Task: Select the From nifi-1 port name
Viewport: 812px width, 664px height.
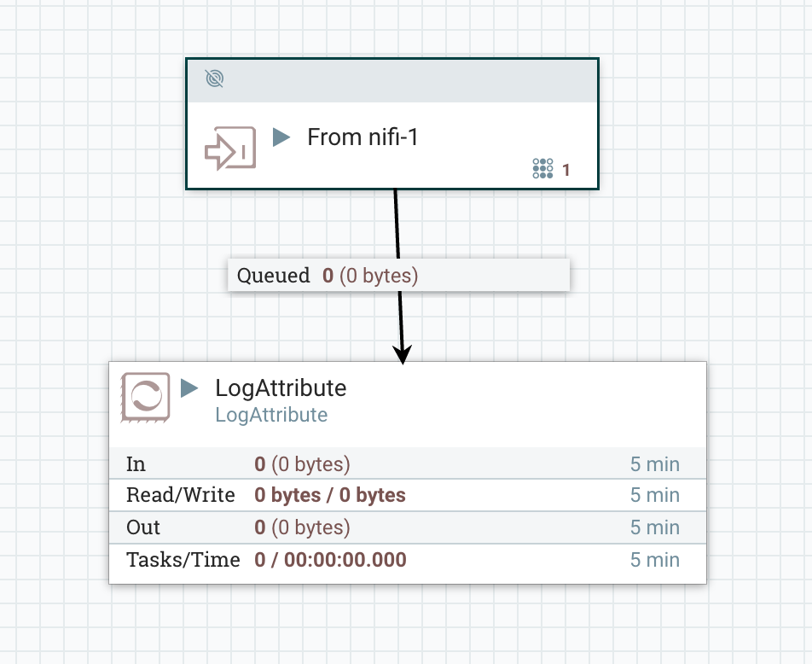Action: (362, 137)
